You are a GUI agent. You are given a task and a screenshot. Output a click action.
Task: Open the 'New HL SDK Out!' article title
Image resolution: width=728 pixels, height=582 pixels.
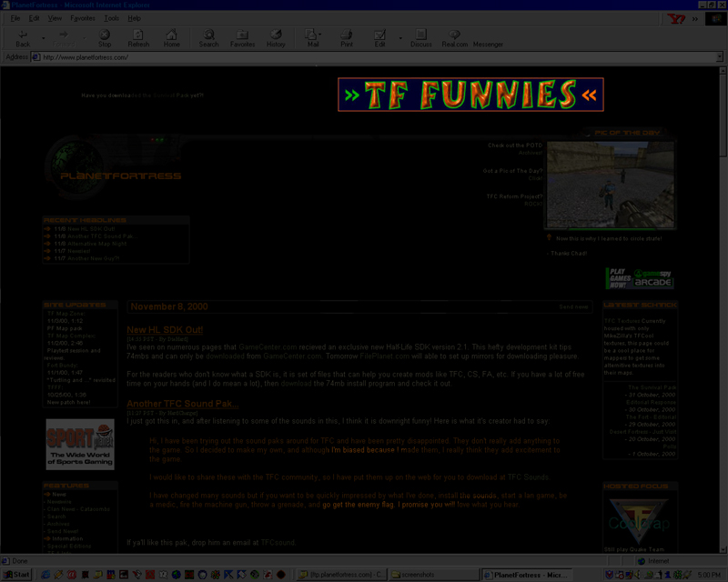(165, 330)
